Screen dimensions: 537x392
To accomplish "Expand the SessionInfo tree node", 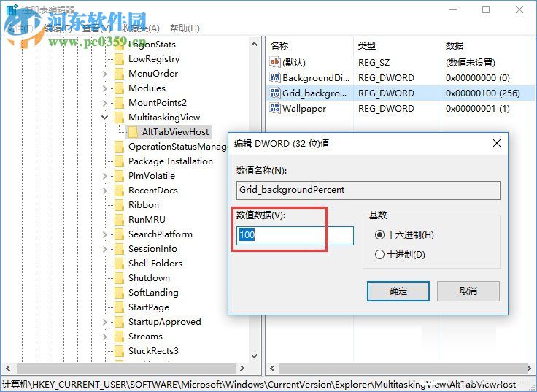I will [105, 249].
